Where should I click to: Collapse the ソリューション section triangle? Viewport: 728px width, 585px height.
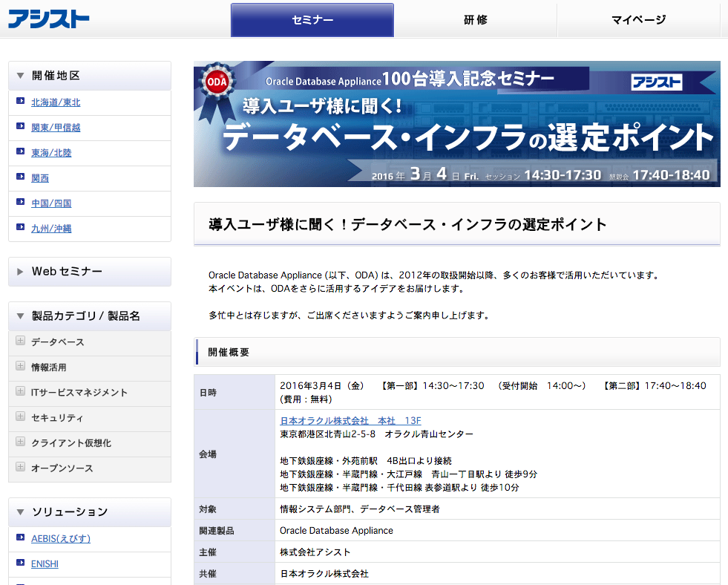pos(21,512)
